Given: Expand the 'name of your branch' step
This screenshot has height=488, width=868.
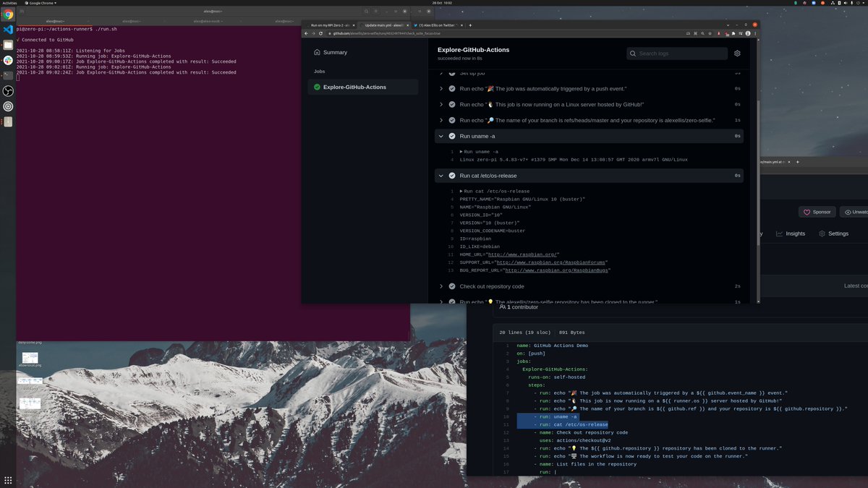Looking at the screenshot, I should (589, 120).
